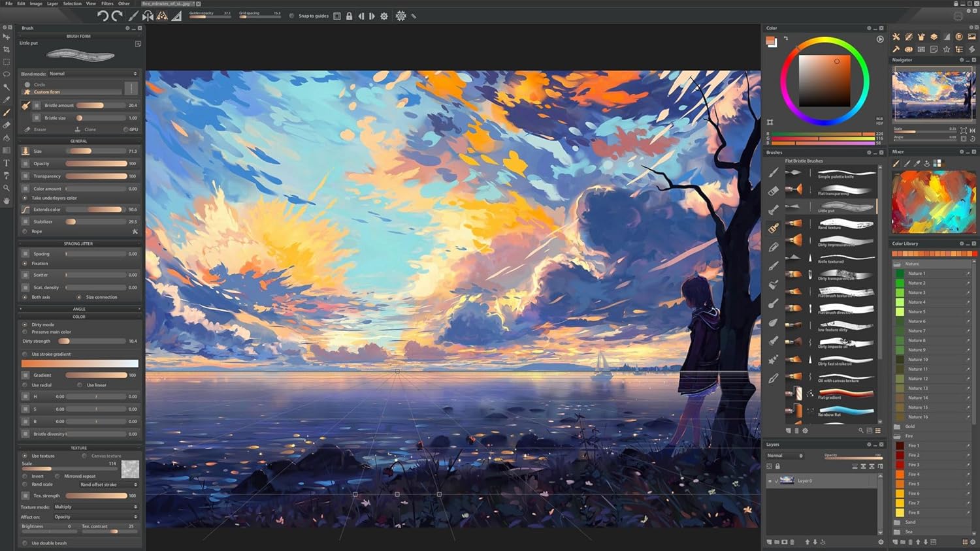Toggle the Use texture checkbox
The width and height of the screenshot is (980, 551).
25,456
